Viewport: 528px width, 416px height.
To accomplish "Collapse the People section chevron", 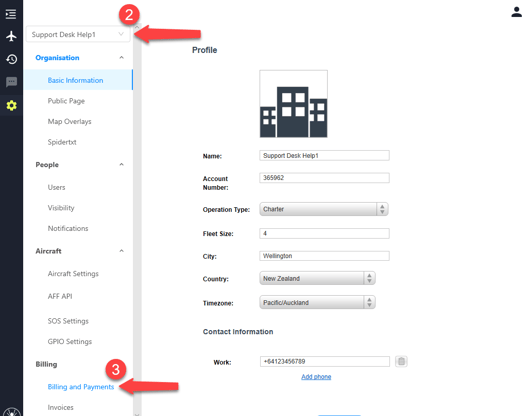I will pos(122,164).
